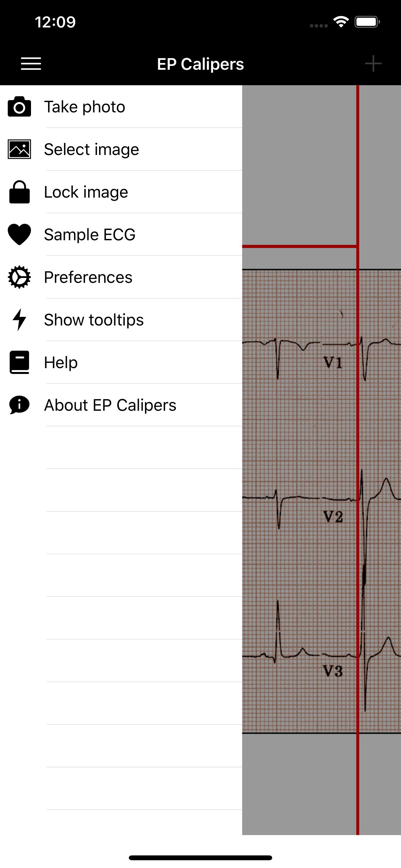The height and width of the screenshot is (868, 401).
Task: Toggle Lock image option
Action: click(86, 192)
